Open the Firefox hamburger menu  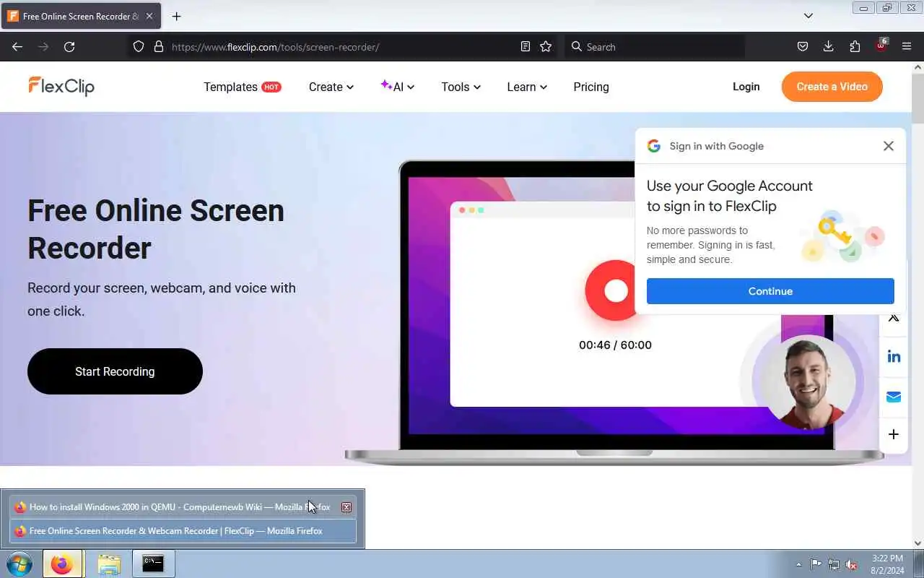(907, 46)
